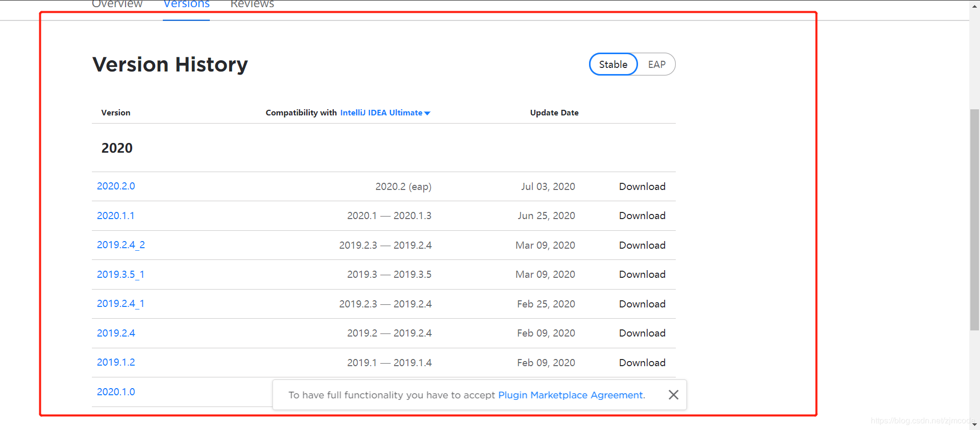Viewport: 980px width, 430px height.
Task: Open the Overview tab
Action: coord(117,5)
